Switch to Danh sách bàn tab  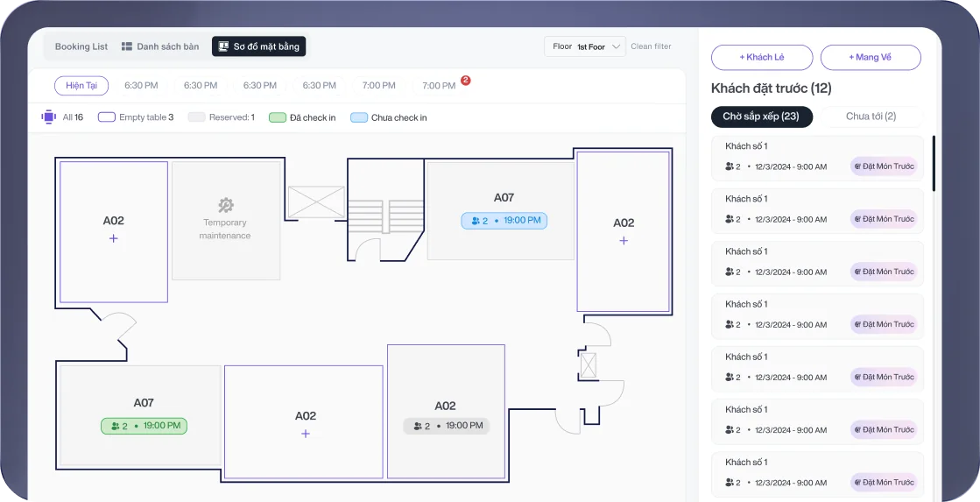[x=159, y=46]
